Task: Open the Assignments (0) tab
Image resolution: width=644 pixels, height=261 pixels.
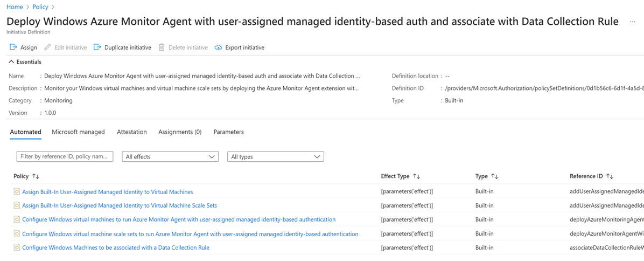Action: coord(180,132)
